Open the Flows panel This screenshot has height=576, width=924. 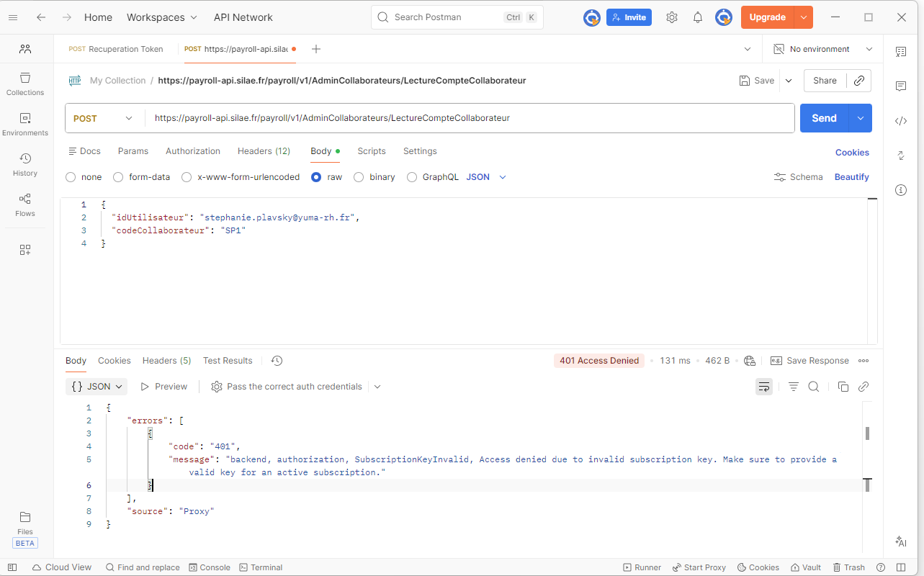point(24,204)
